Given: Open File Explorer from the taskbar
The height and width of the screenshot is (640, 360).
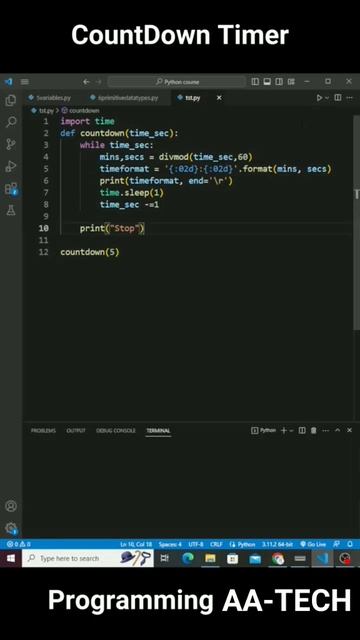Looking at the screenshot, I should (210, 558).
